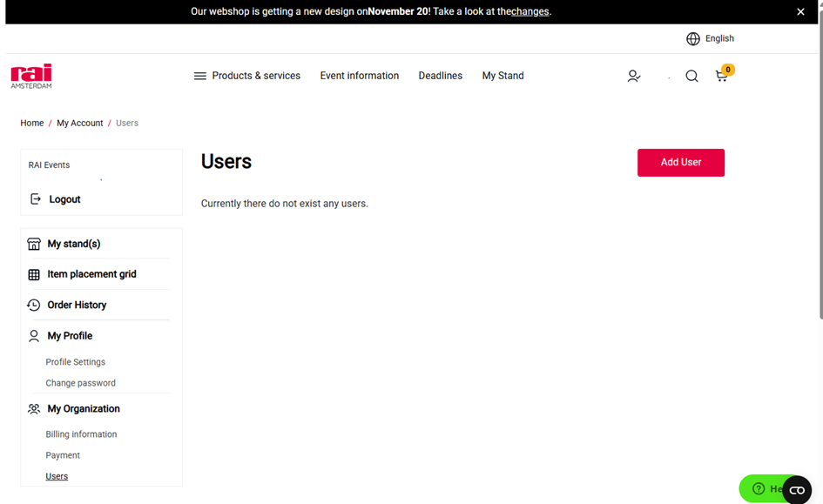Viewport: 823px width, 504px height.
Task: Open Order History in sidebar
Action: click(77, 305)
